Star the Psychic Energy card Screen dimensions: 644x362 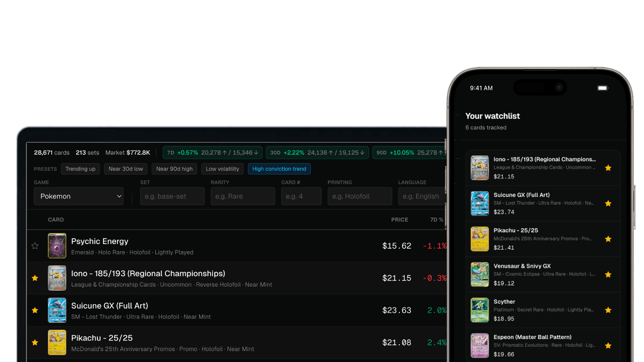pyautogui.click(x=35, y=246)
